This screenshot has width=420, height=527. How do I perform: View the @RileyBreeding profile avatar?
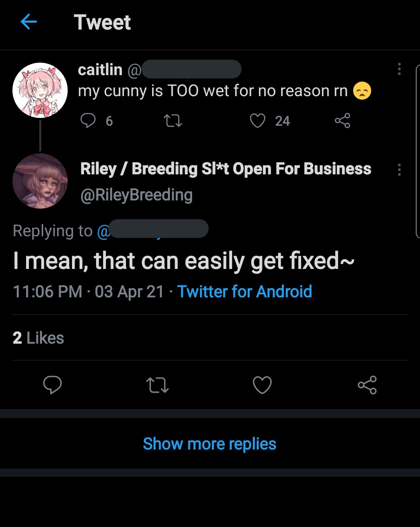tap(40, 181)
